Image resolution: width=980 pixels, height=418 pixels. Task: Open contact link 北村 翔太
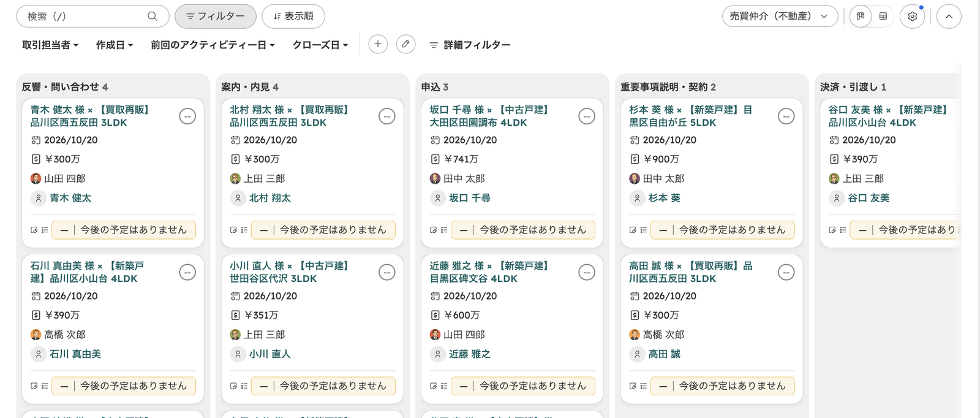(x=270, y=198)
